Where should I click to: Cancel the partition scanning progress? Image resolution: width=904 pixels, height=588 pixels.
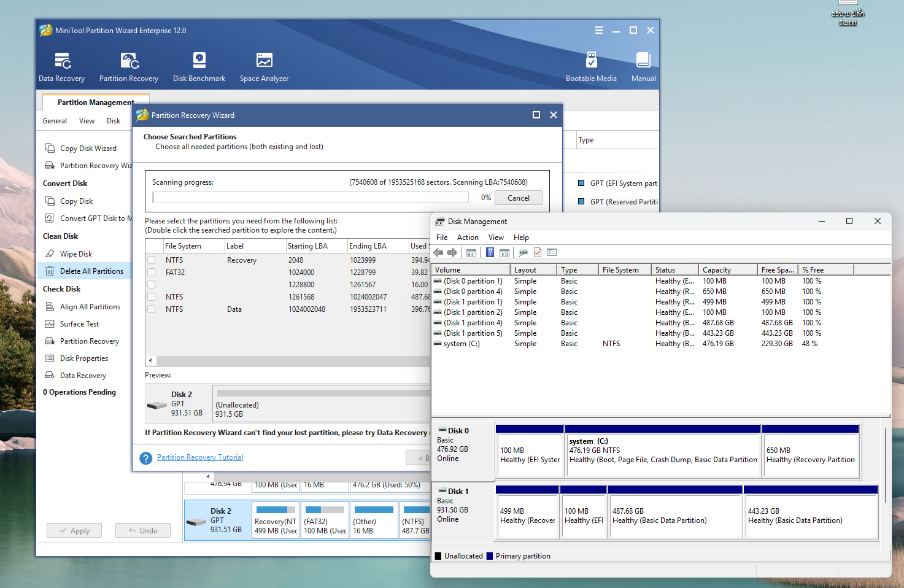[519, 198]
